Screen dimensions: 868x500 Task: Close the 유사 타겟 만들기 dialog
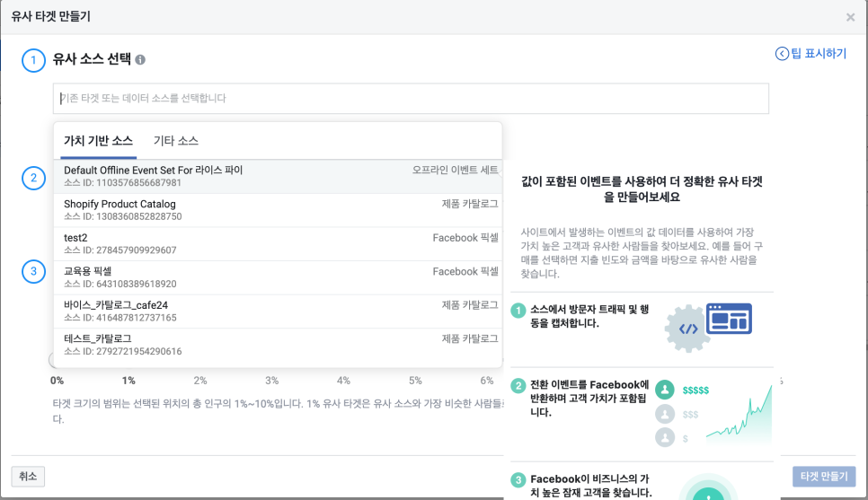coord(850,17)
